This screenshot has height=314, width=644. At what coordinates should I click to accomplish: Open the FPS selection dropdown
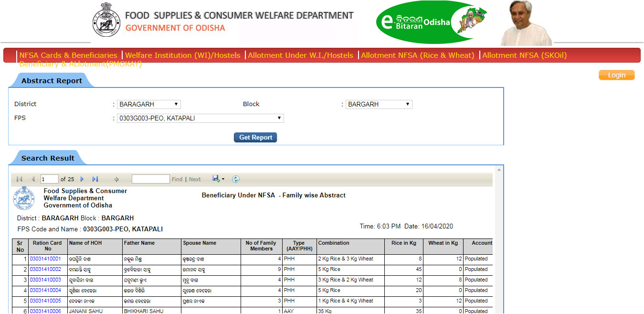tap(200, 118)
